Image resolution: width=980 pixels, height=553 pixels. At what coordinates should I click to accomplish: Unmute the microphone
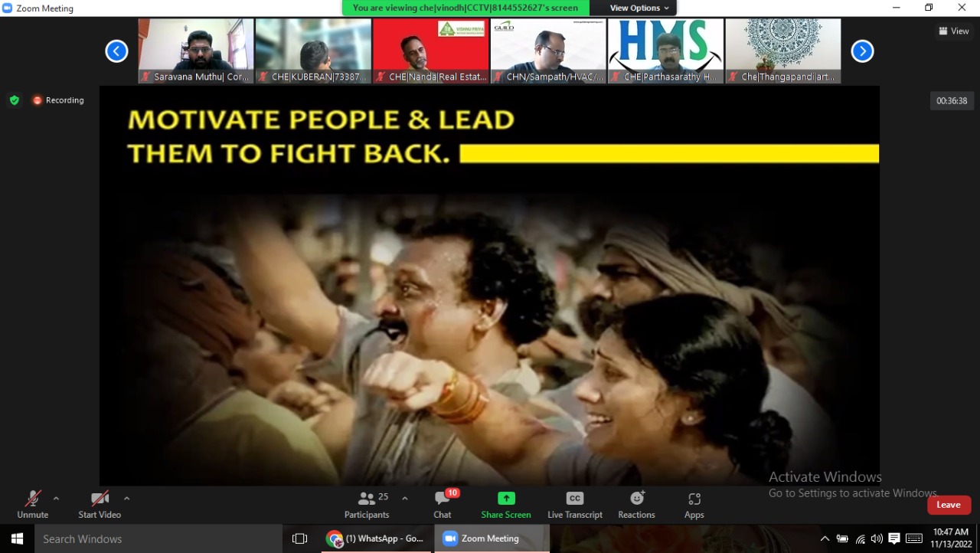(x=32, y=504)
